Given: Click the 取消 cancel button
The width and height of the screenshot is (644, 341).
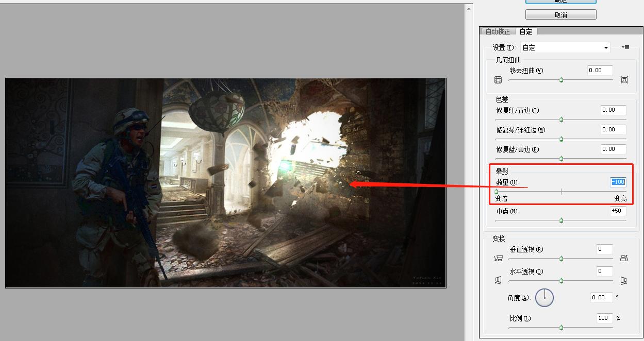Looking at the screenshot, I should [561, 15].
